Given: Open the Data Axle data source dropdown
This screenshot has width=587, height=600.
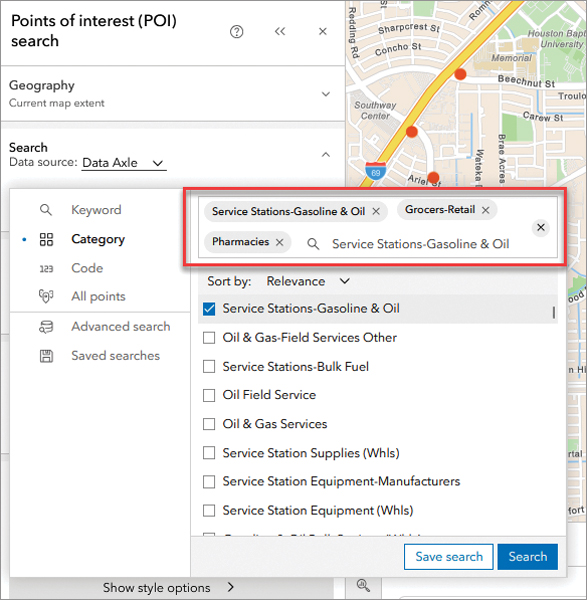Looking at the screenshot, I should [124, 163].
